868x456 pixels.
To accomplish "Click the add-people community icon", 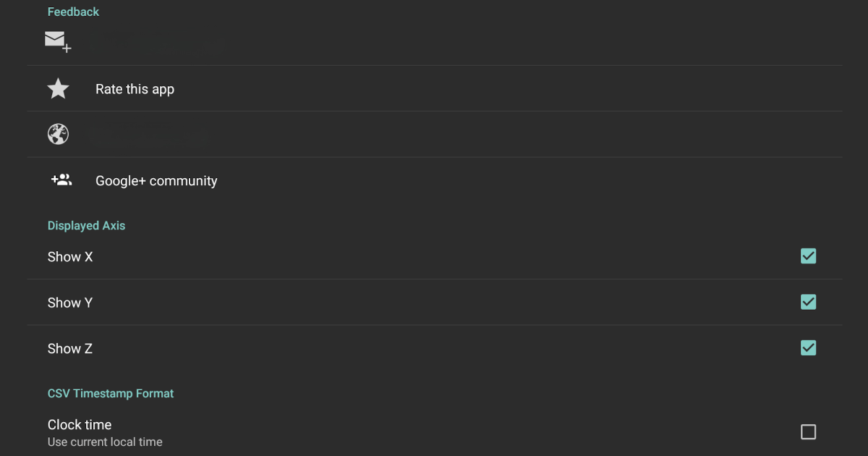I will coord(61,180).
